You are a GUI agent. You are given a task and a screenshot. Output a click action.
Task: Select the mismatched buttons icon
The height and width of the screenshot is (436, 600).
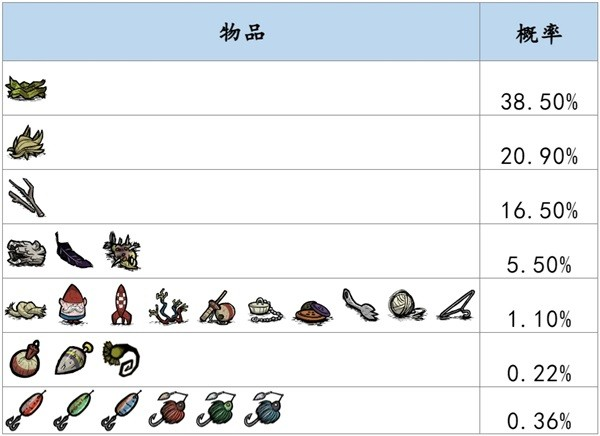coord(313,313)
